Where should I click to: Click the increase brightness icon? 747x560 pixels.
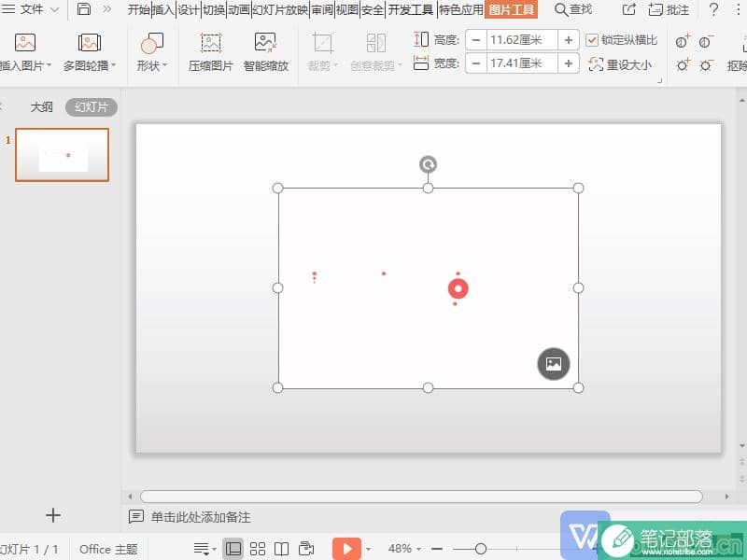pyautogui.click(x=683, y=64)
